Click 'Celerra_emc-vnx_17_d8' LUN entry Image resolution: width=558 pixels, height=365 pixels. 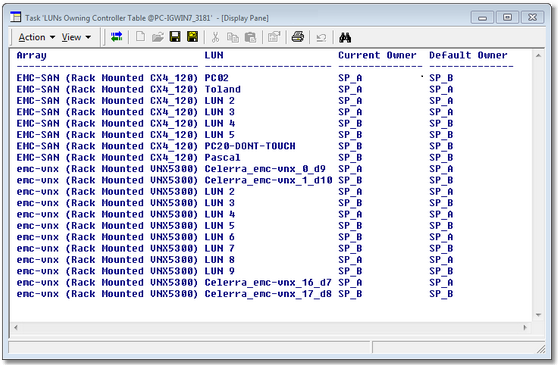tap(268, 294)
